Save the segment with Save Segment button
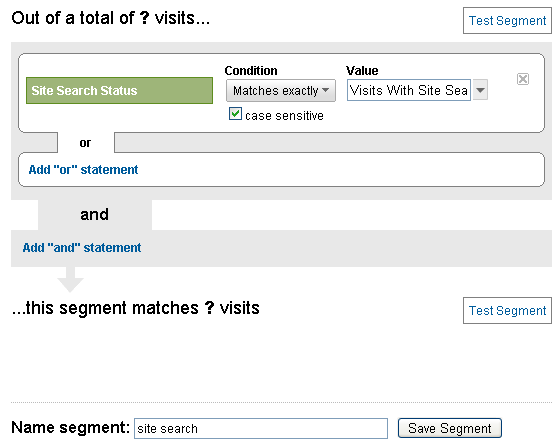Viewport: 557px width, 443px height. pos(450,428)
